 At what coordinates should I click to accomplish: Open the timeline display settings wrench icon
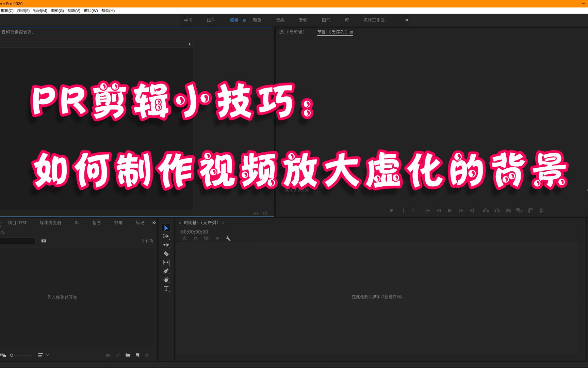click(228, 239)
